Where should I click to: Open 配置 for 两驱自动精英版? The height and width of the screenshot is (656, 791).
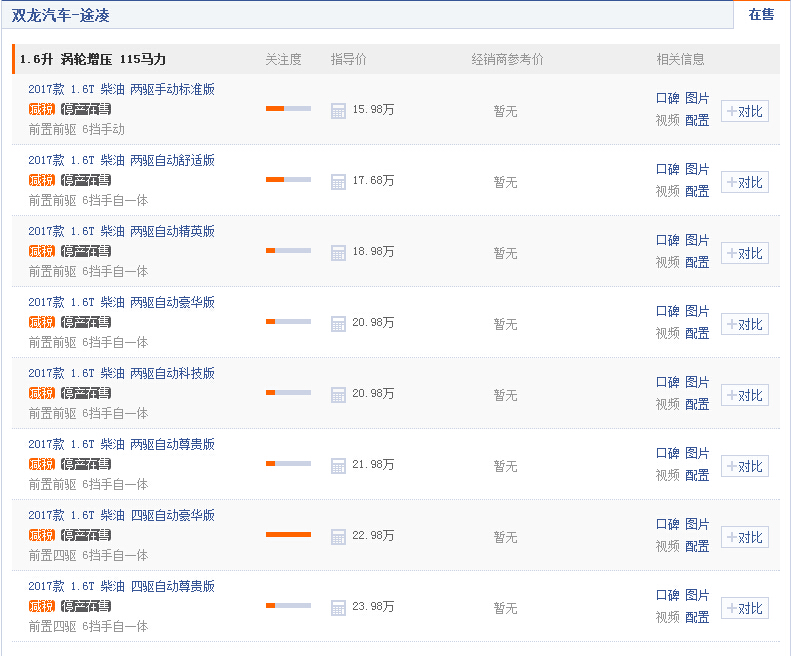tap(697, 262)
